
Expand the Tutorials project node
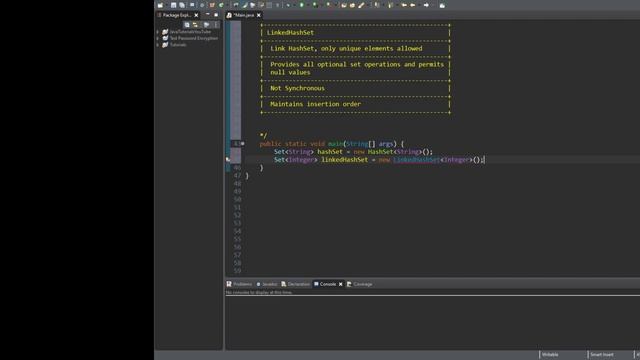click(158, 44)
